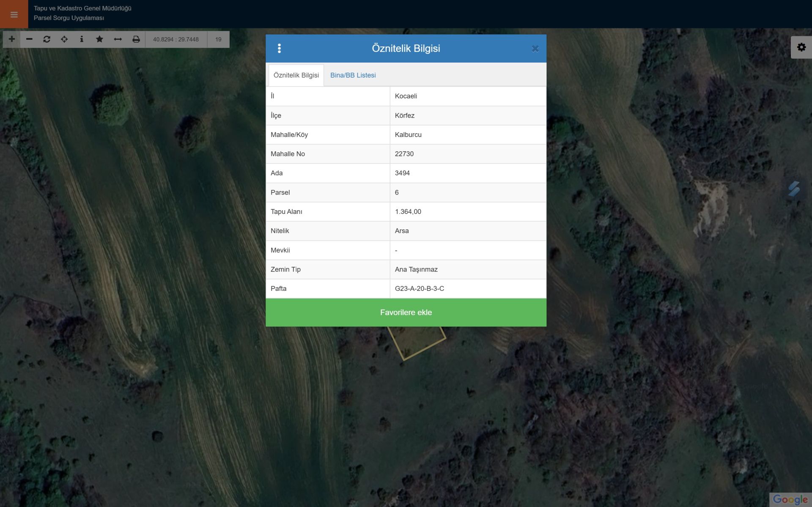Activate the locate crosshair tool
The image size is (812, 507).
(64, 39)
